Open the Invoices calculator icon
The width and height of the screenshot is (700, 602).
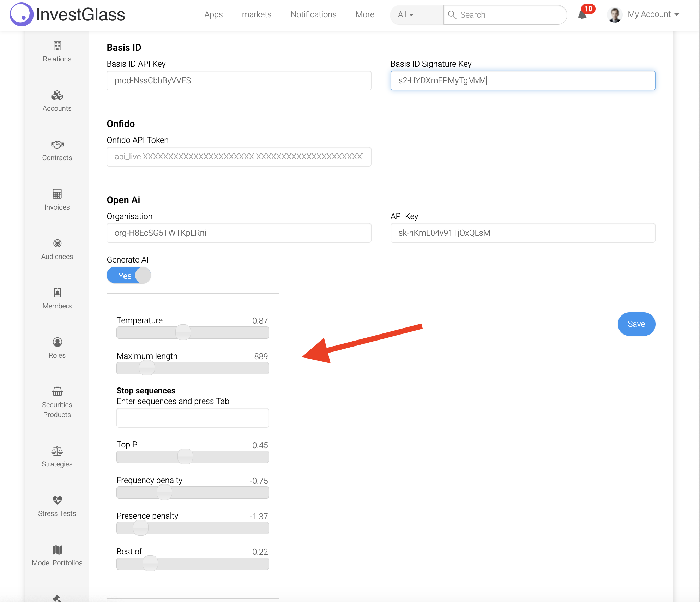coord(57,194)
